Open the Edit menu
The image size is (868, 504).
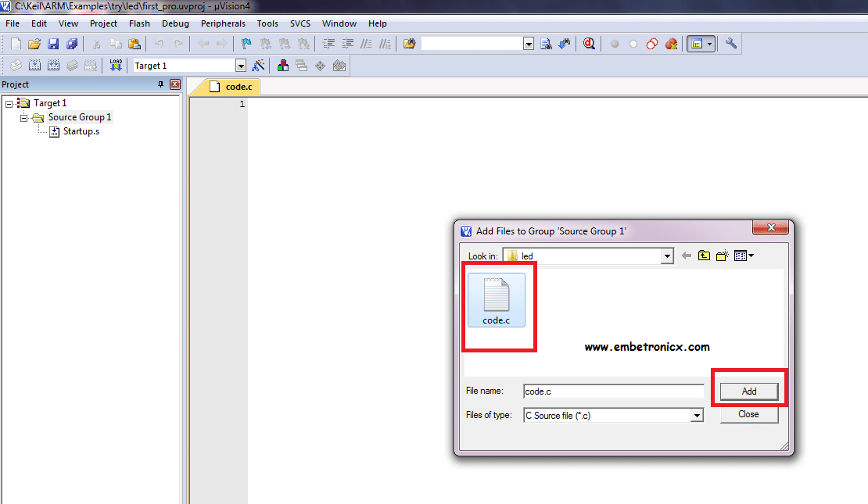39,23
